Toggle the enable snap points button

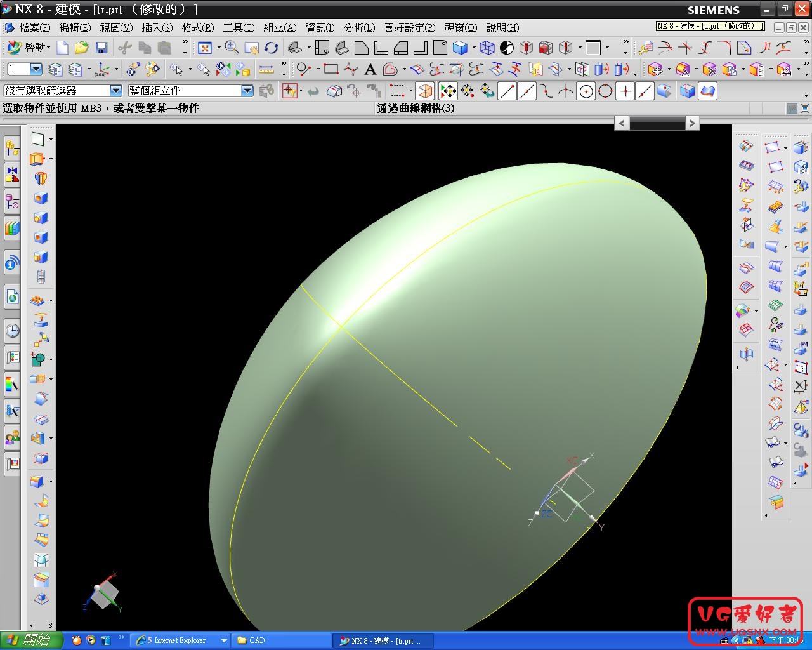447,91
